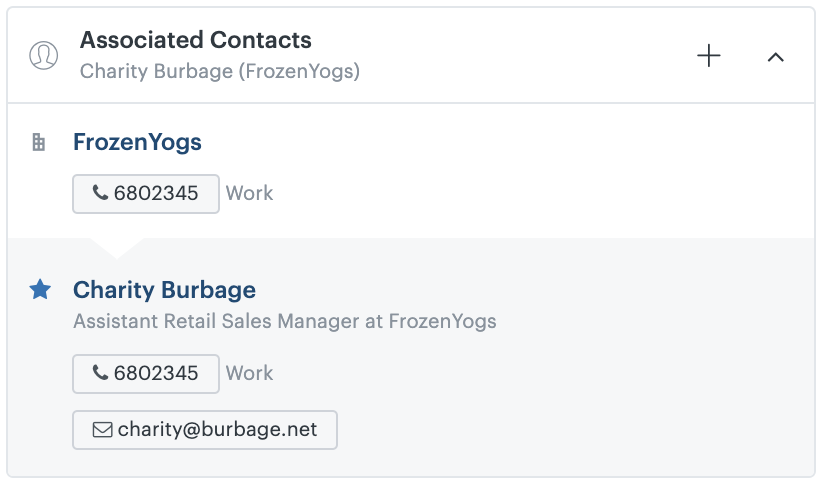
Task: Click the Associated Contacts heading text
Action: 196,40
